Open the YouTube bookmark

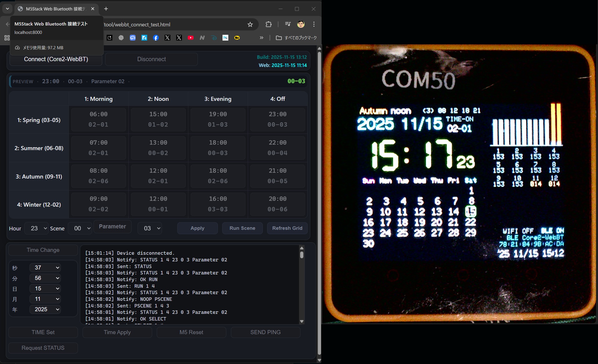(191, 38)
